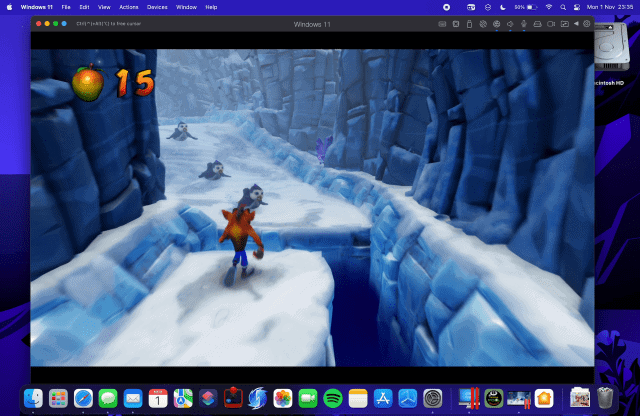Open Spotify from the Dock
640x416 pixels.
tap(333, 398)
